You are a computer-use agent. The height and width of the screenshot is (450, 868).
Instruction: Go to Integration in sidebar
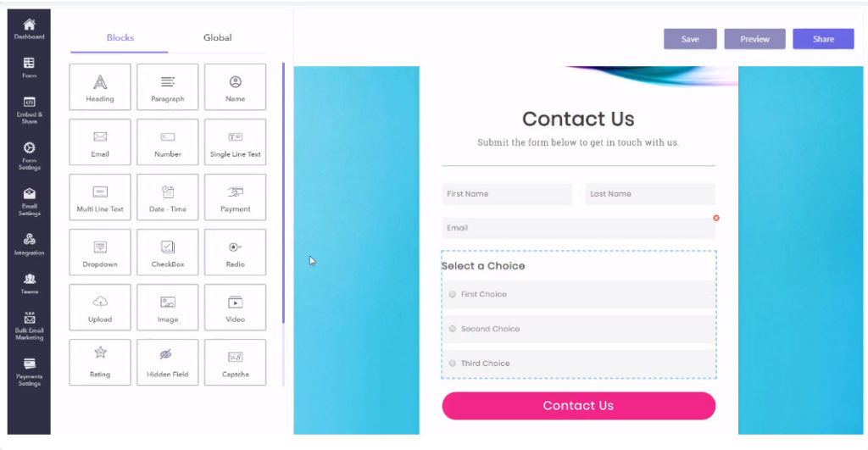[30, 244]
